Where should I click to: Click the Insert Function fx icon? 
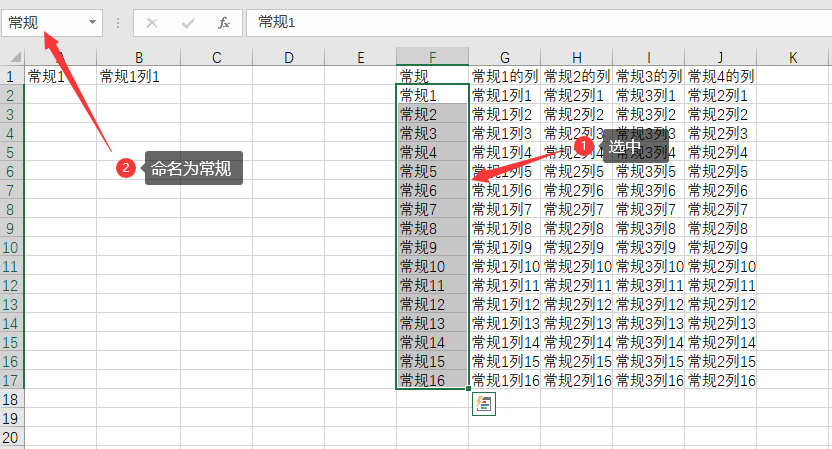(x=224, y=22)
